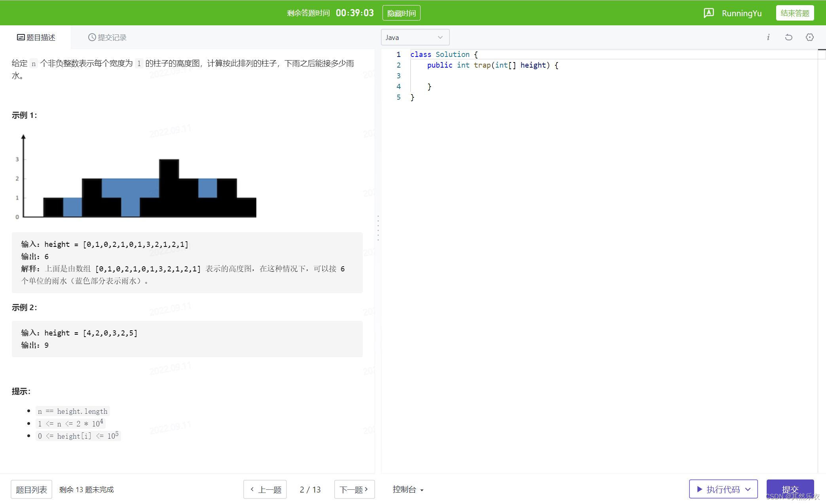Image resolution: width=826 pixels, height=504 pixels.
Task: Click play triangle icon on 执行代码
Action: [699, 489]
